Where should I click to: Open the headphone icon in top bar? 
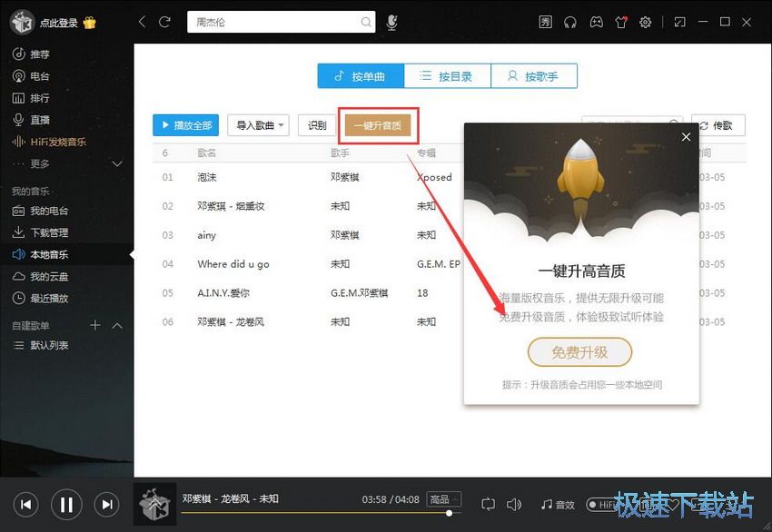570,22
